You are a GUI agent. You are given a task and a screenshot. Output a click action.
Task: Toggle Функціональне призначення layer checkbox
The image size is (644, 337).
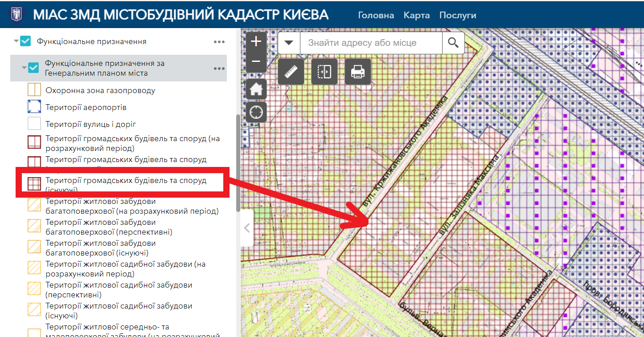(x=25, y=41)
